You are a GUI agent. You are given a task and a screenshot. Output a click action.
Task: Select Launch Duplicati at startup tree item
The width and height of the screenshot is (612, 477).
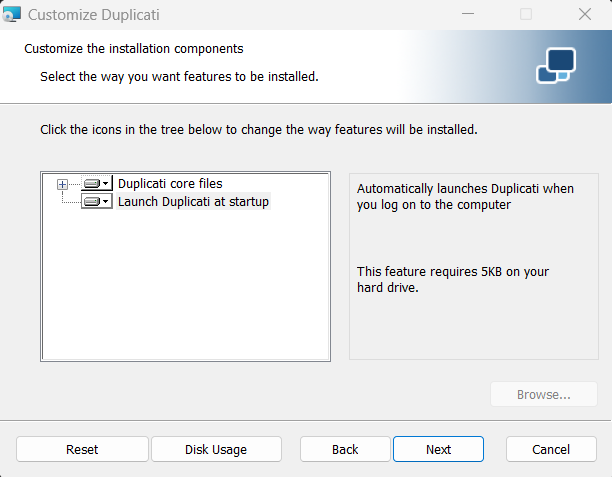pos(193,201)
